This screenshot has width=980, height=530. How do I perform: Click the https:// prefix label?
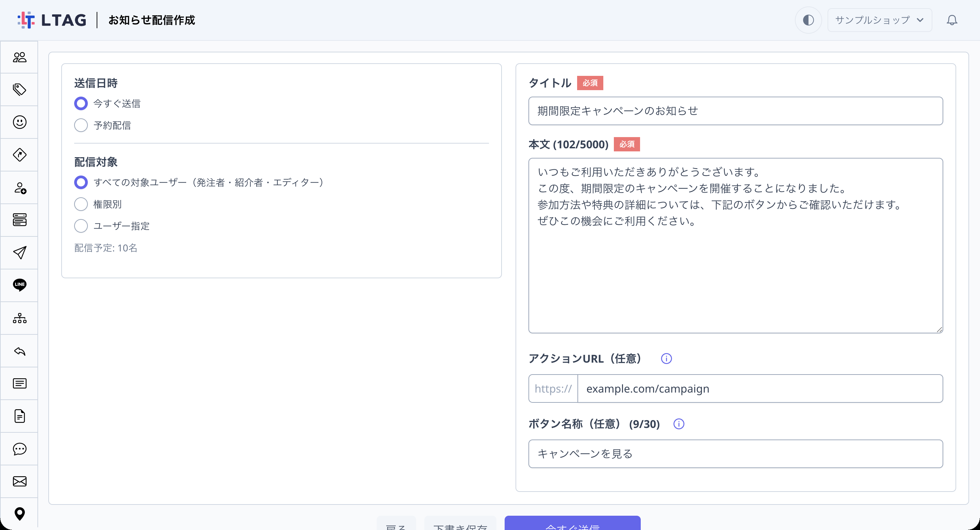click(x=553, y=388)
